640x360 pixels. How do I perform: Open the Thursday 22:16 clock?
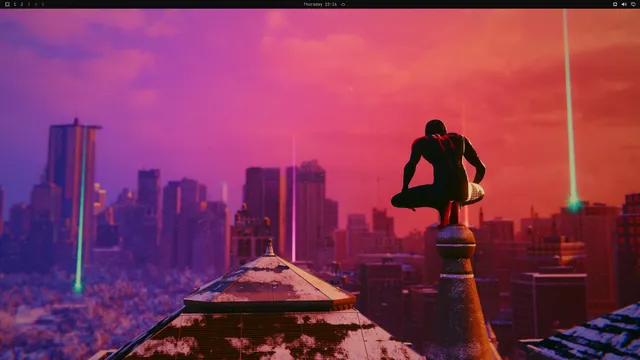[320, 4]
